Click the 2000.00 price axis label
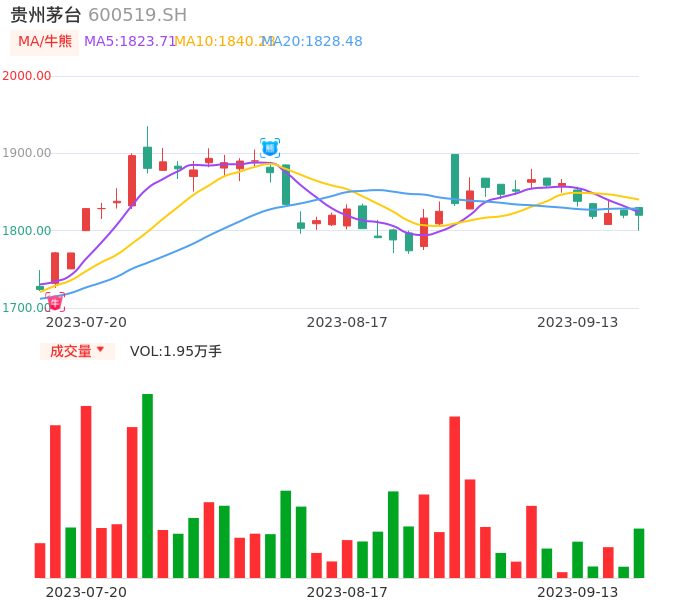This screenshot has width=686, height=606. click(x=27, y=76)
